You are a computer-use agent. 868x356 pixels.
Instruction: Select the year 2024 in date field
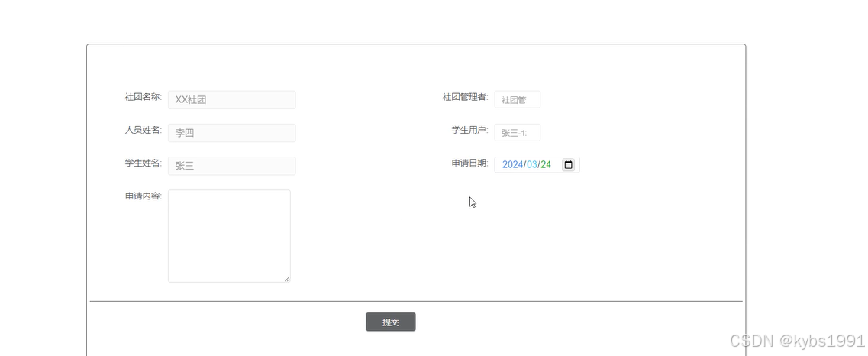tap(512, 164)
